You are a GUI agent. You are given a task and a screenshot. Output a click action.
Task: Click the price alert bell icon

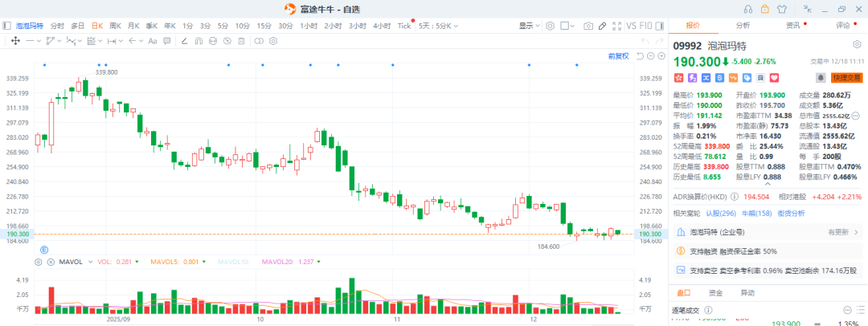point(821,78)
